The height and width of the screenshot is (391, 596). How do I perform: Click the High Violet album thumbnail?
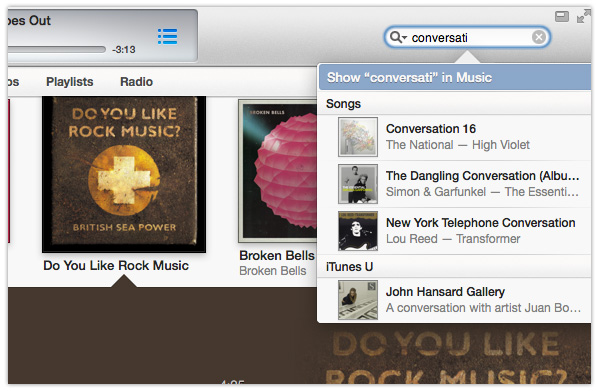coord(358,137)
